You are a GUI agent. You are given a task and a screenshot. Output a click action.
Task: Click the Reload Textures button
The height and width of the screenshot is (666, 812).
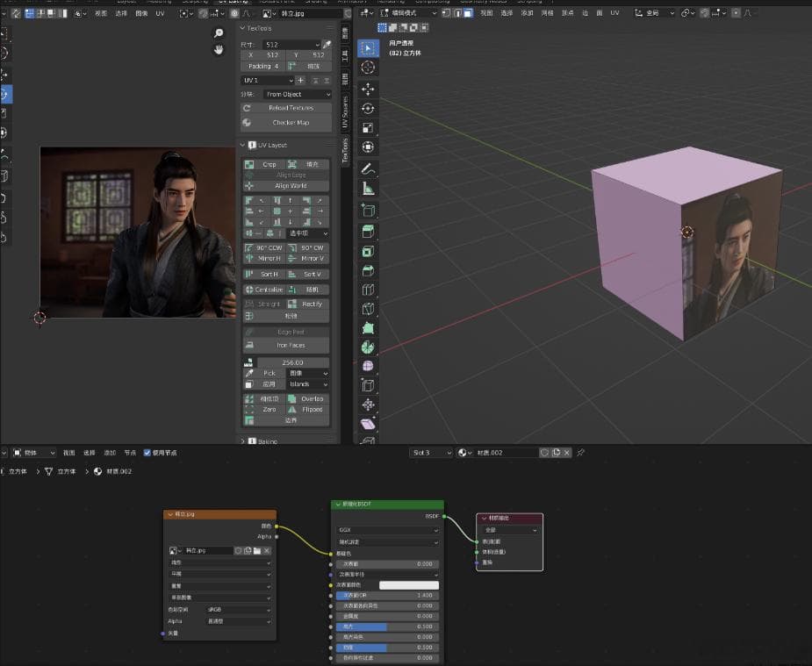[x=286, y=108]
